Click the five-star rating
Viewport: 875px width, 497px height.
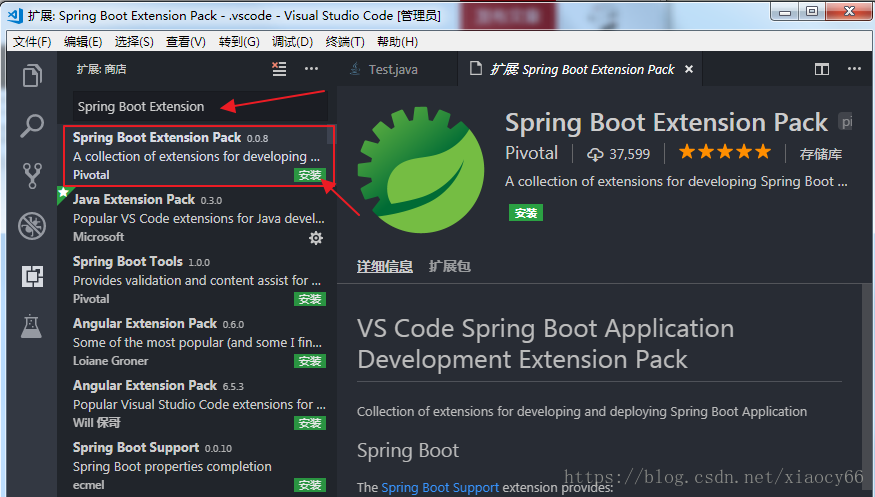(725, 152)
